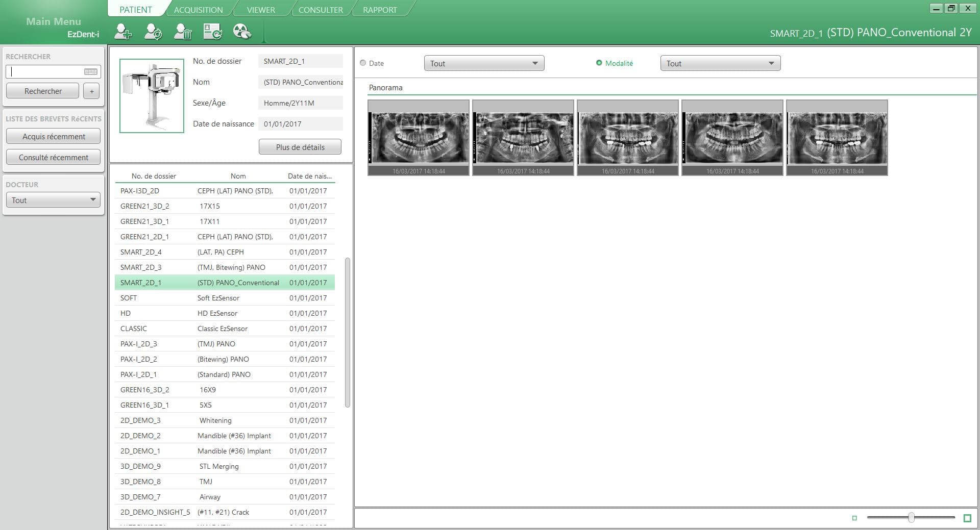This screenshot has height=530, width=980.
Task: Select the Modalité radio button
Action: [x=599, y=63]
